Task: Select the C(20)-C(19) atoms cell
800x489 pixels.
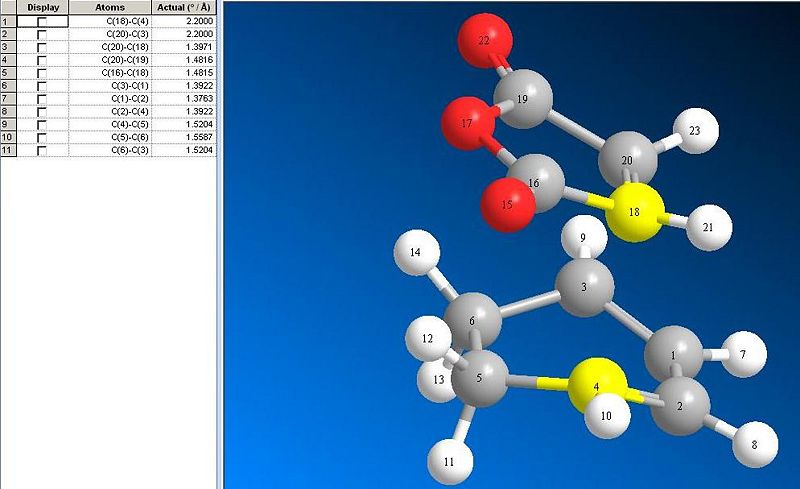Action: coord(110,60)
